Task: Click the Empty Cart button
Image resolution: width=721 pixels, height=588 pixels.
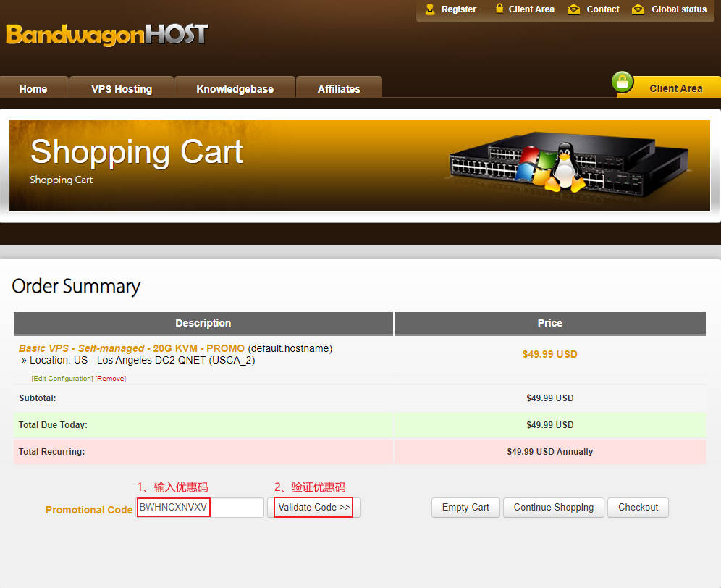Action: coord(465,508)
